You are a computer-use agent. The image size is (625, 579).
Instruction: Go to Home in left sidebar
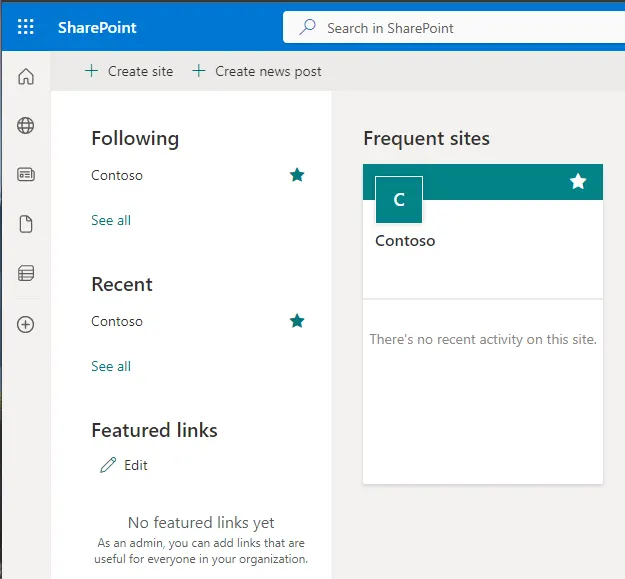coord(26,76)
